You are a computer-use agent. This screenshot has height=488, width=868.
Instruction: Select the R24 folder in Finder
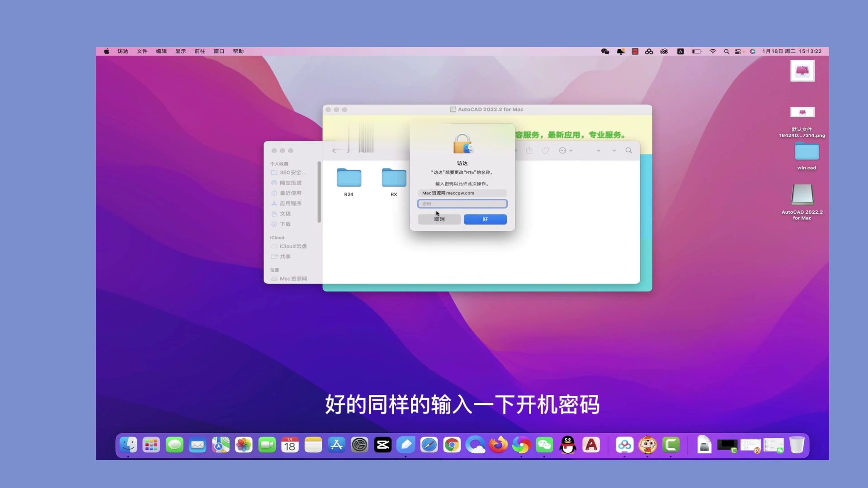point(349,182)
